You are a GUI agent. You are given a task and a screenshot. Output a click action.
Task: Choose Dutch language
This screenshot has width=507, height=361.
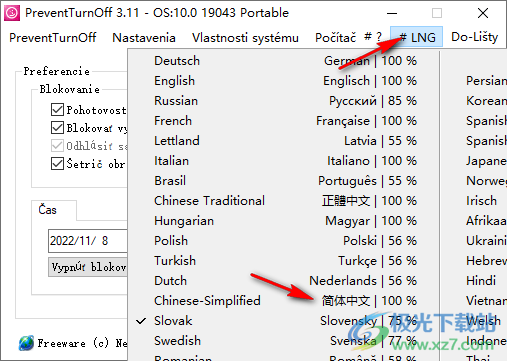pos(284,281)
